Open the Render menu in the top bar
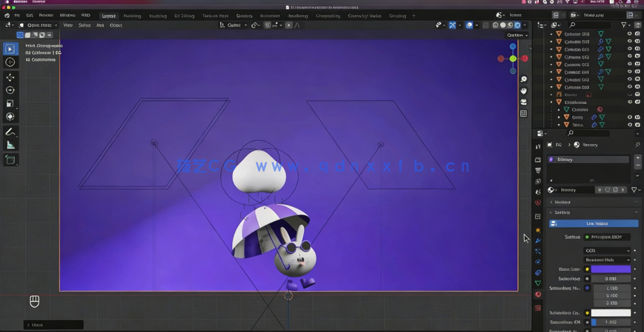 click(46, 15)
